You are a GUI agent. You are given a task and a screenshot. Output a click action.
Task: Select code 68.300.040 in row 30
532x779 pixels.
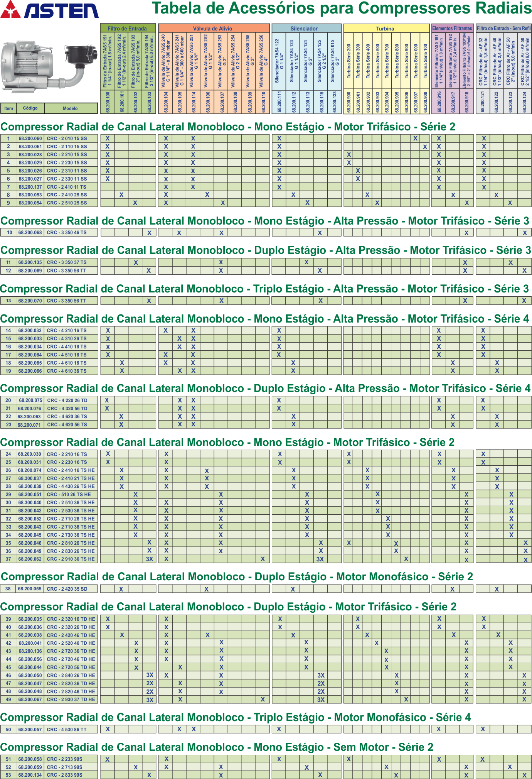point(30,502)
